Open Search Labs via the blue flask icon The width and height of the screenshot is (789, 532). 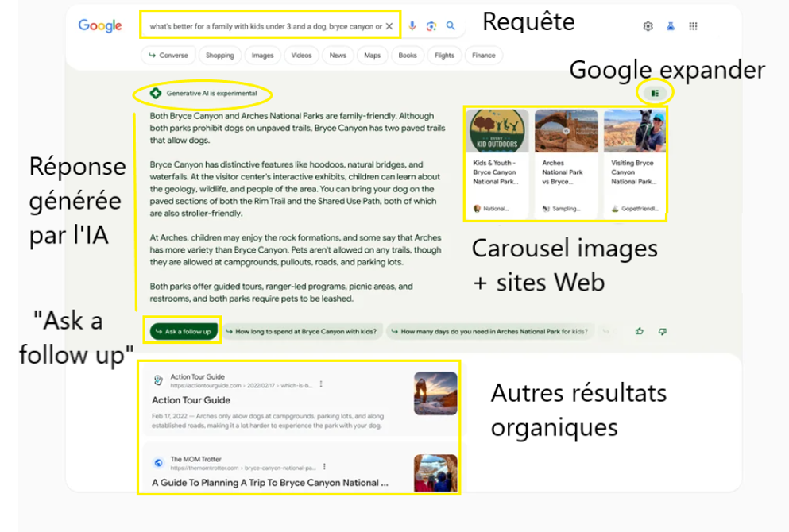670,25
